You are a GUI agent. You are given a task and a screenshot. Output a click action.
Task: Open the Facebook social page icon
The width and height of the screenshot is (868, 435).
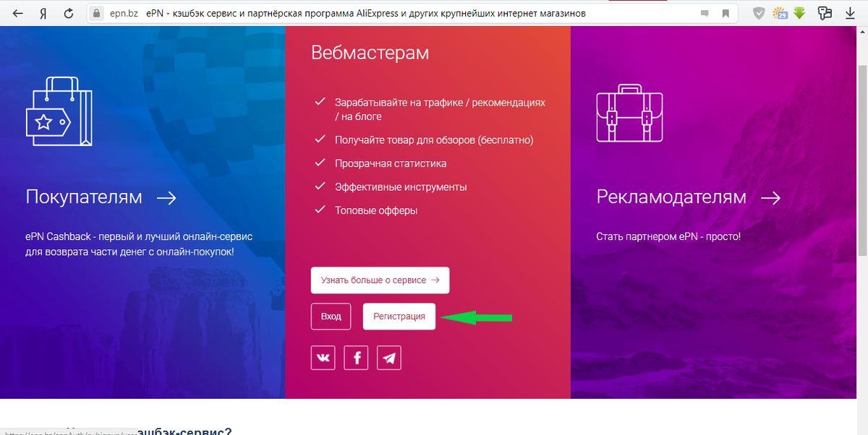click(357, 358)
